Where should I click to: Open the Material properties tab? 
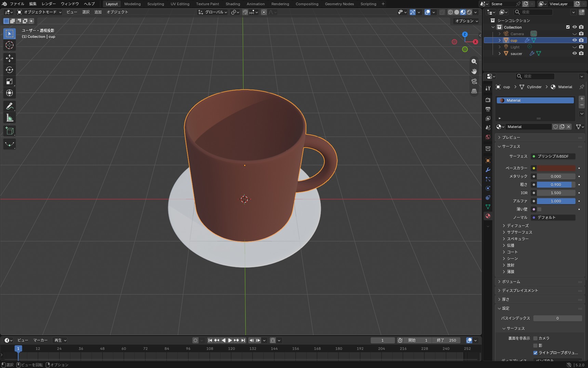pos(488,216)
